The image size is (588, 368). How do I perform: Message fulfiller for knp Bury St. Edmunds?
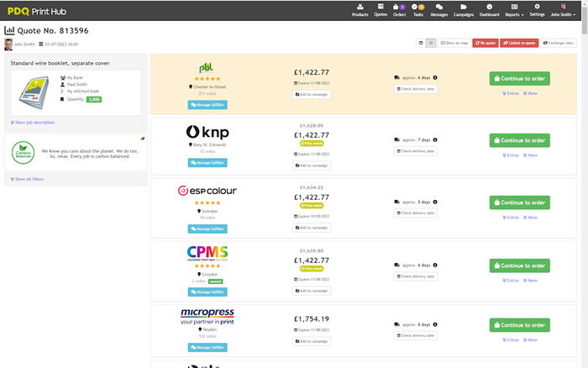[x=207, y=163]
